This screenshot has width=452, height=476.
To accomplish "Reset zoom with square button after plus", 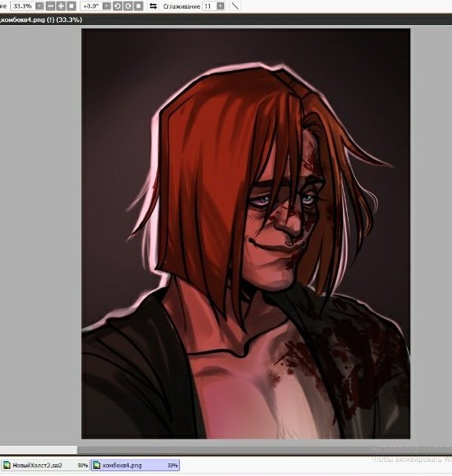I will (71, 6).
